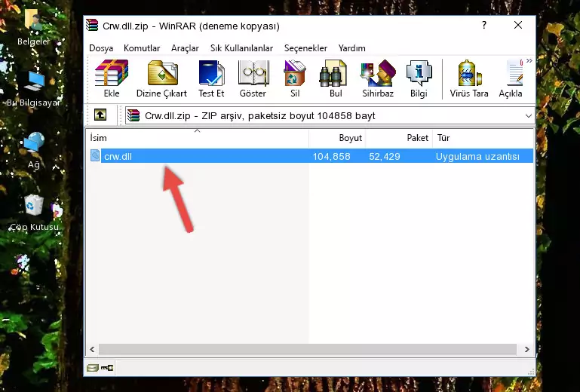Click the 104,858 size value
The height and width of the screenshot is (392, 580).
pos(331,157)
